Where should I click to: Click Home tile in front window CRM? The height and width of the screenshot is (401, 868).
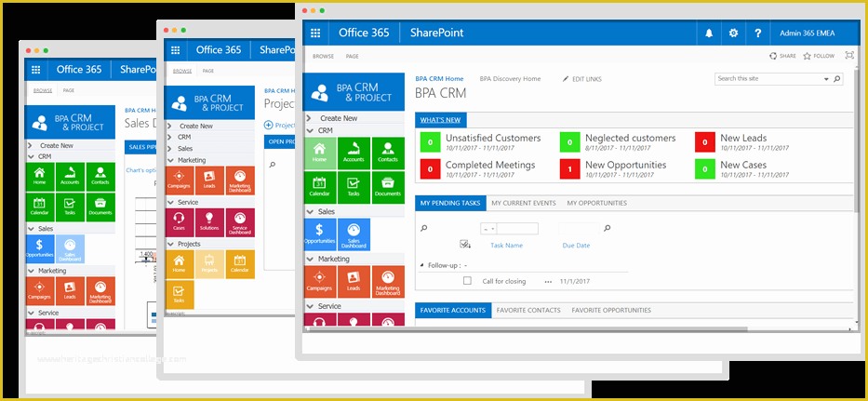[x=320, y=154]
